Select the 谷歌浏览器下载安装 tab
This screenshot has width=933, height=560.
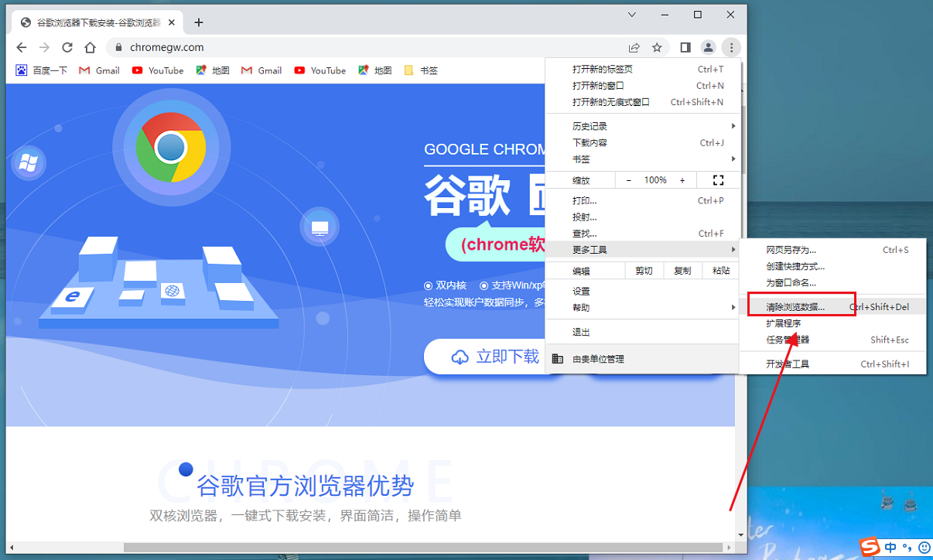pos(99,22)
